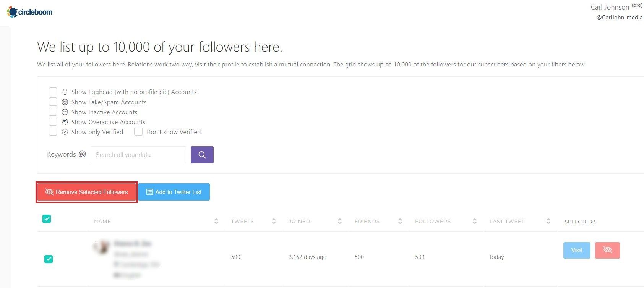The width and height of the screenshot is (644, 288).
Task: Click the red eye-slash remove icon on follower row
Action: (x=607, y=250)
